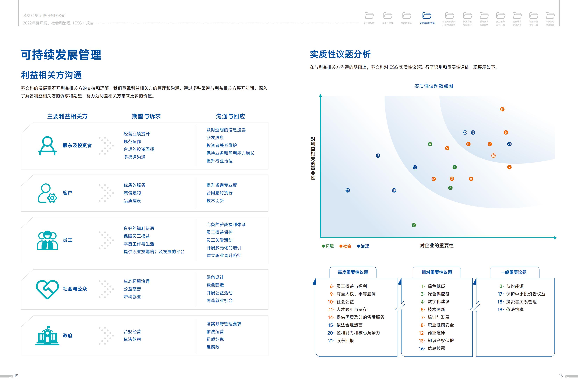This screenshot has width=578, height=392.
Task: Open the 关于本报告 folder icon
Action: click(369, 16)
